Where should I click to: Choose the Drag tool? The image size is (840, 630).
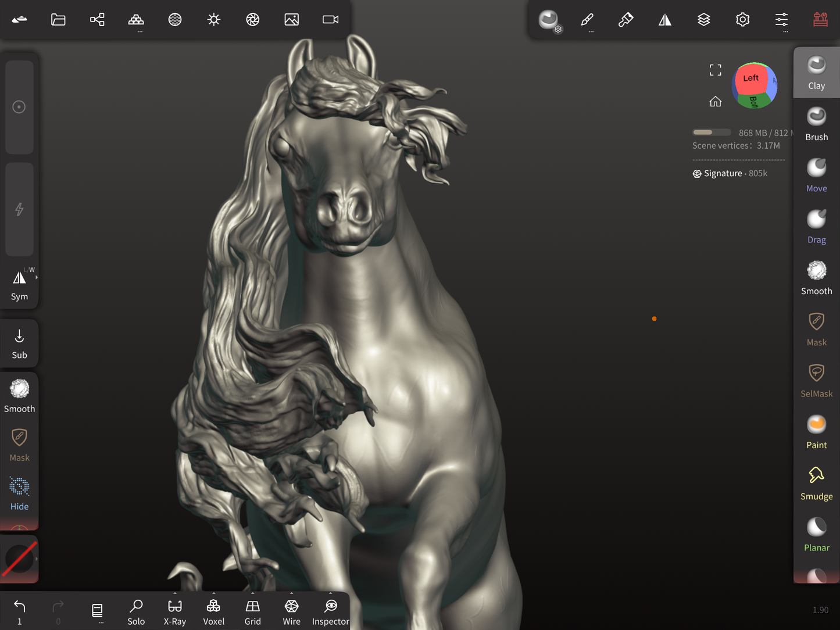click(x=816, y=227)
